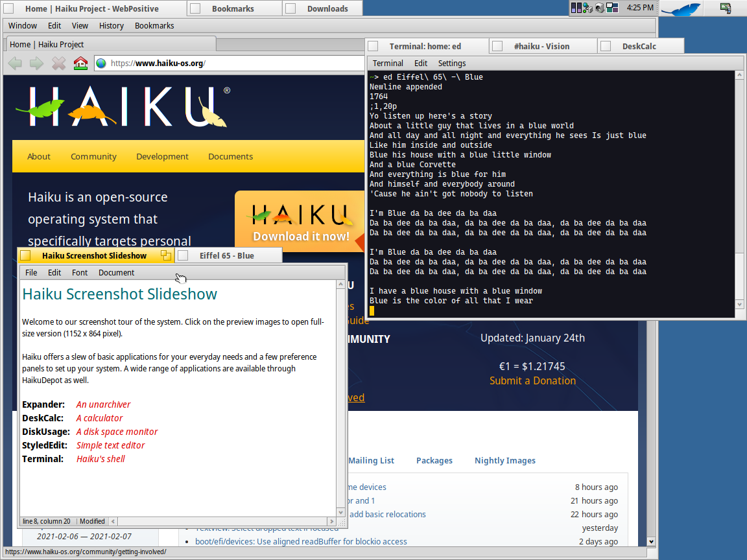Viewport: 747px width, 560px height.
Task: Open the blockio readBuffer commit link
Action: tap(301, 541)
